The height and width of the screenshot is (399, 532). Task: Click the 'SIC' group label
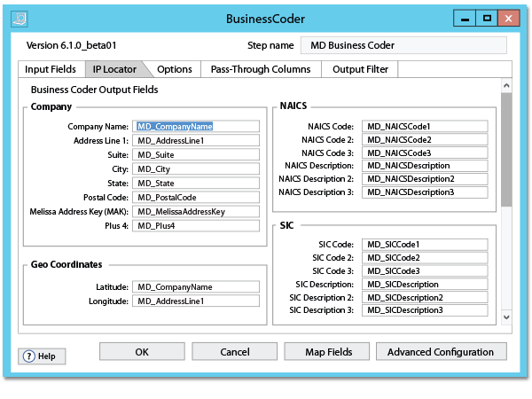(x=286, y=225)
